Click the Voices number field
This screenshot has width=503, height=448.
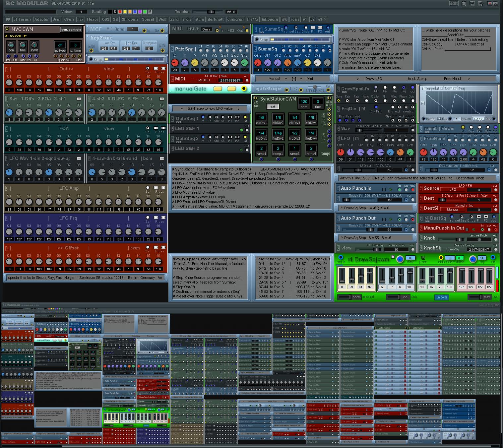pyautogui.click(x=81, y=12)
